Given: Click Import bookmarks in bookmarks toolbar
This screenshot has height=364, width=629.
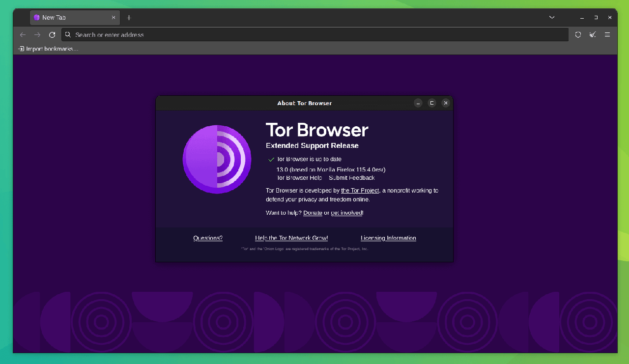Looking at the screenshot, I should [48, 49].
